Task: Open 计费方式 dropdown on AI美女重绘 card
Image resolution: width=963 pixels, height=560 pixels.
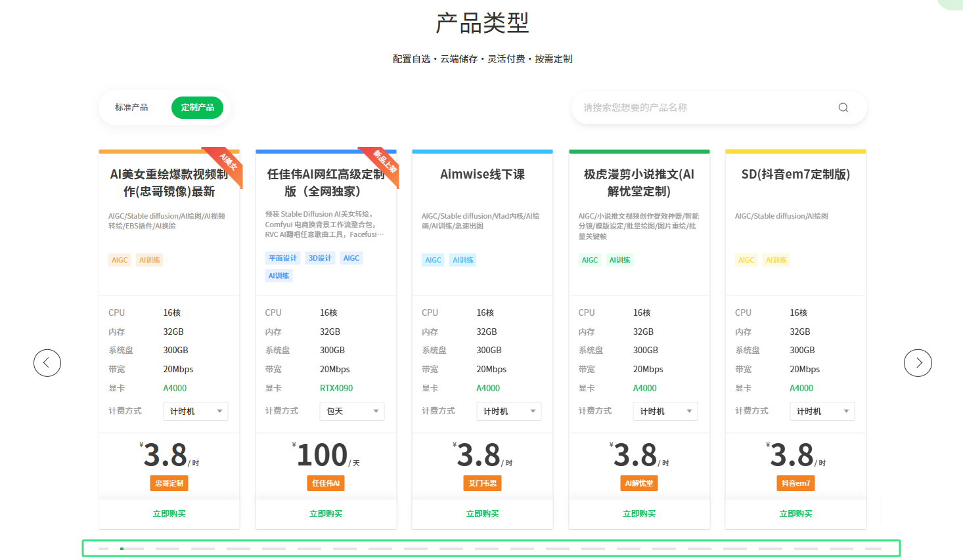Action: point(196,411)
